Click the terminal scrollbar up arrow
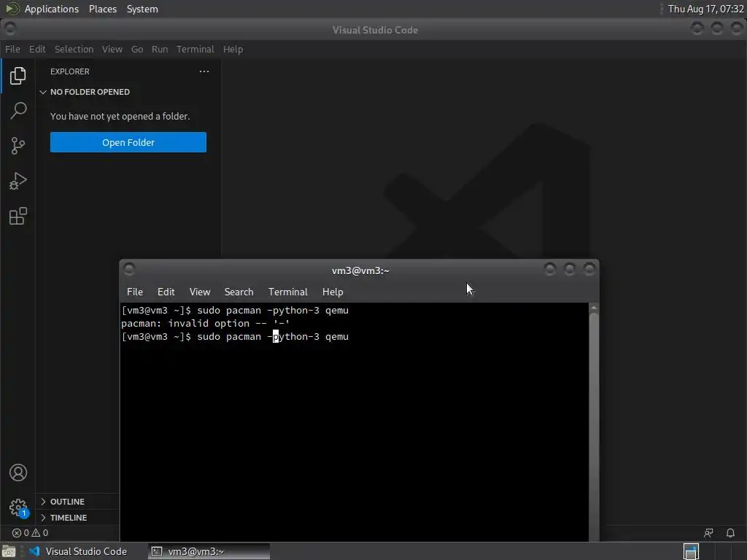Screen dimensions: 747x560 (594, 308)
